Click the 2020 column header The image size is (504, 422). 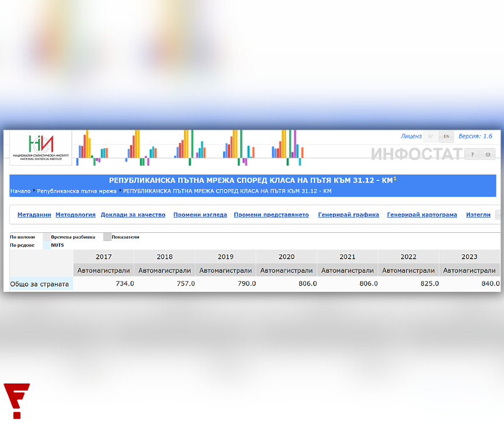click(x=286, y=257)
